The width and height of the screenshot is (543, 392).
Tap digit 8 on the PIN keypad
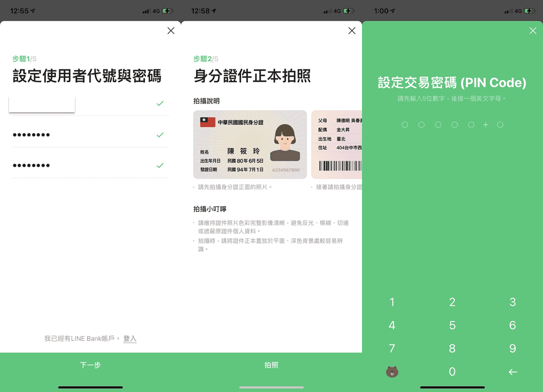(x=452, y=348)
